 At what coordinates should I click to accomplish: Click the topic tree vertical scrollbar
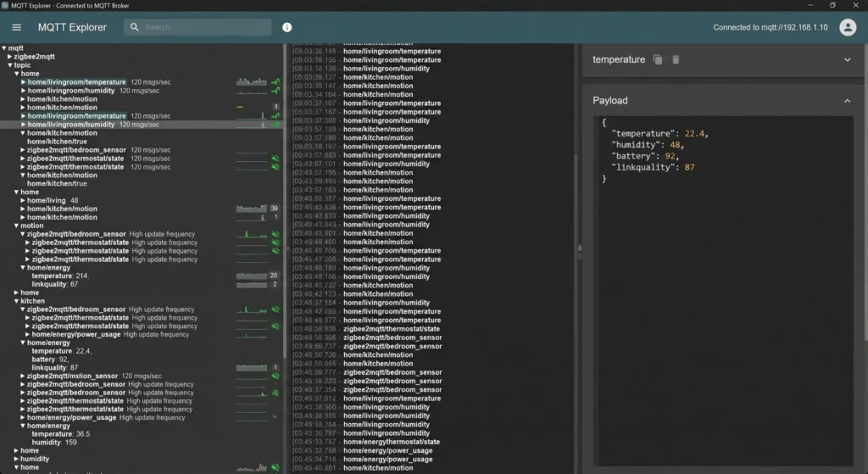tap(285, 199)
